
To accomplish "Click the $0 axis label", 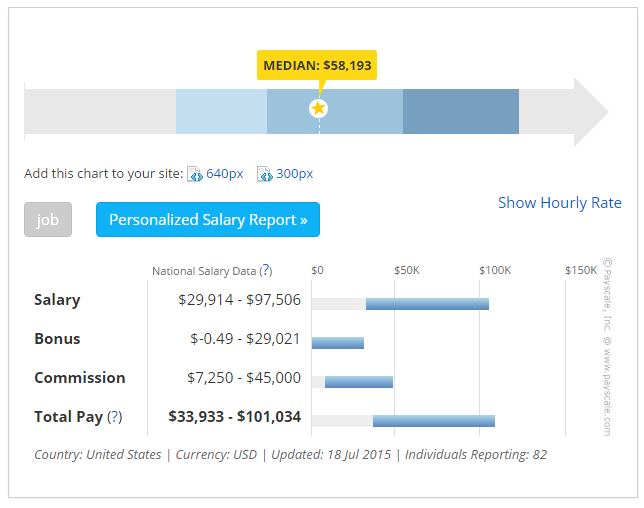I will [317, 270].
